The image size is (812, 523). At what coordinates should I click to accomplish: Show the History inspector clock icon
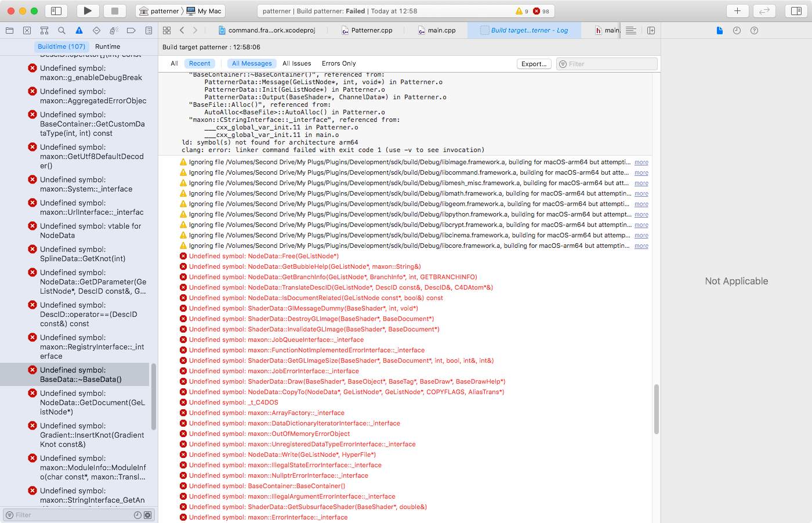tap(737, 30)
